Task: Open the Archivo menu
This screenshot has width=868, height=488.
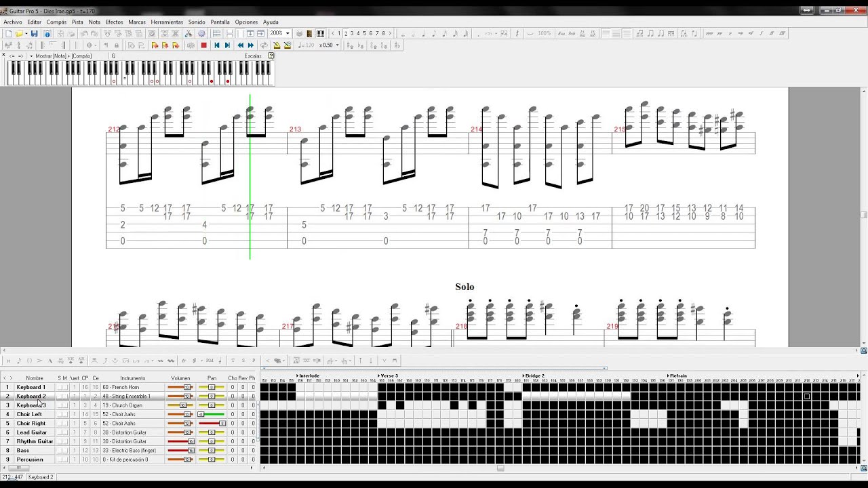Action: click(13, 22)
